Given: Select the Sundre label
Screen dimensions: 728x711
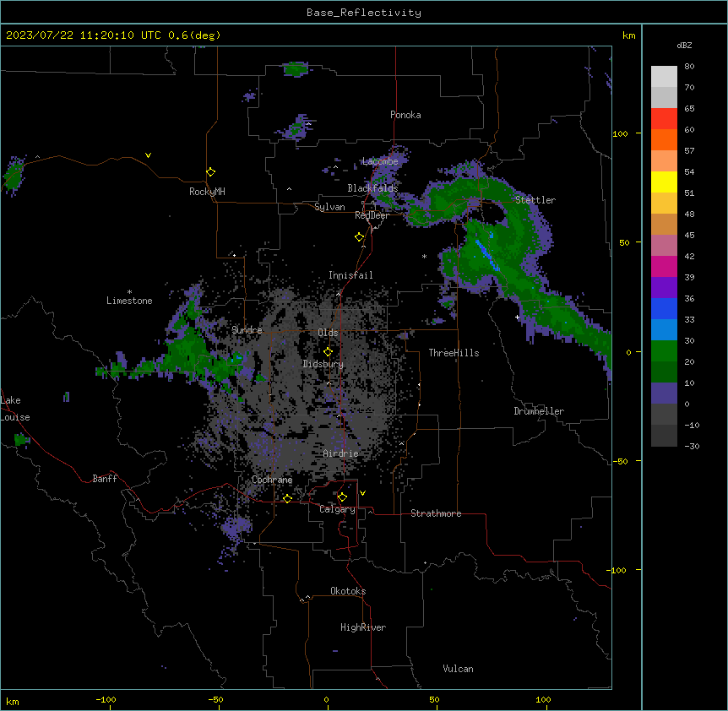Looking at the screenshot, I should tap(247, 330).
